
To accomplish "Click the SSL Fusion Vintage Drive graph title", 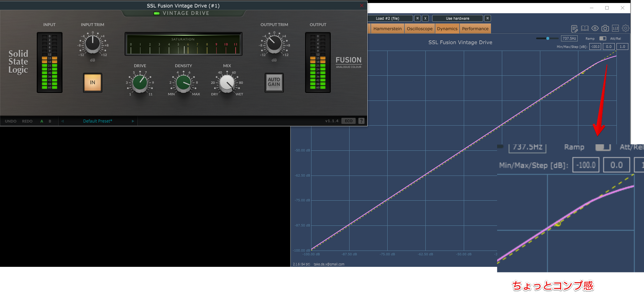I will coord(460,42).
